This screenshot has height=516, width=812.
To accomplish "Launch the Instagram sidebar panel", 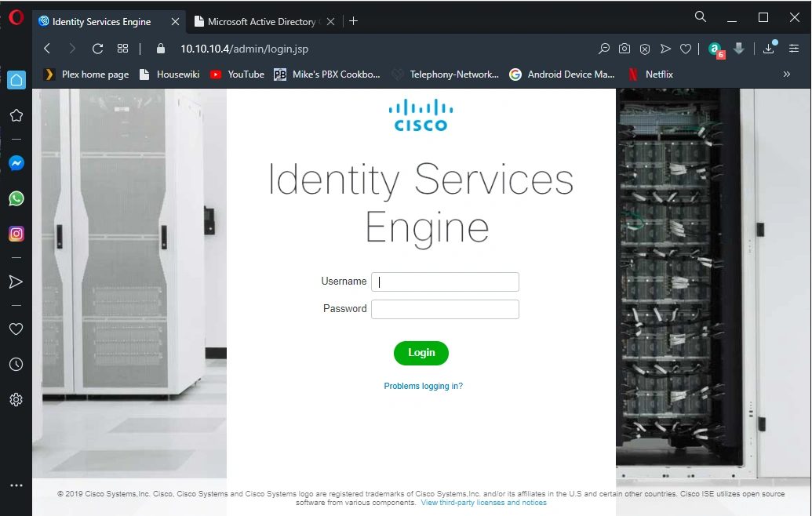I will pyautogui.click(x=16, y=234).
